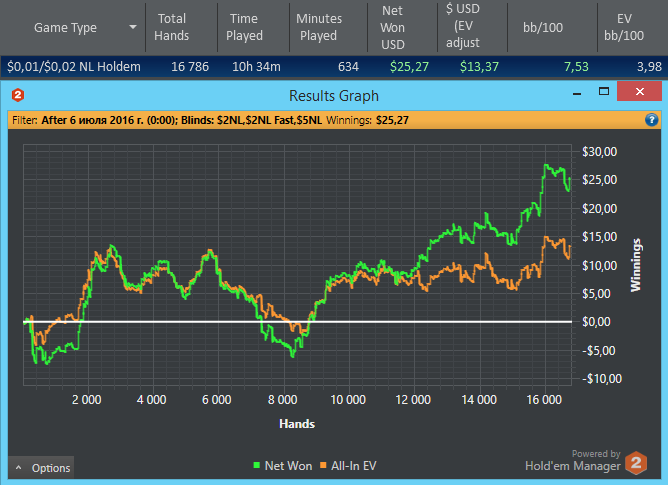Click the 10h 34m time played cell

(x=256, y=67)
